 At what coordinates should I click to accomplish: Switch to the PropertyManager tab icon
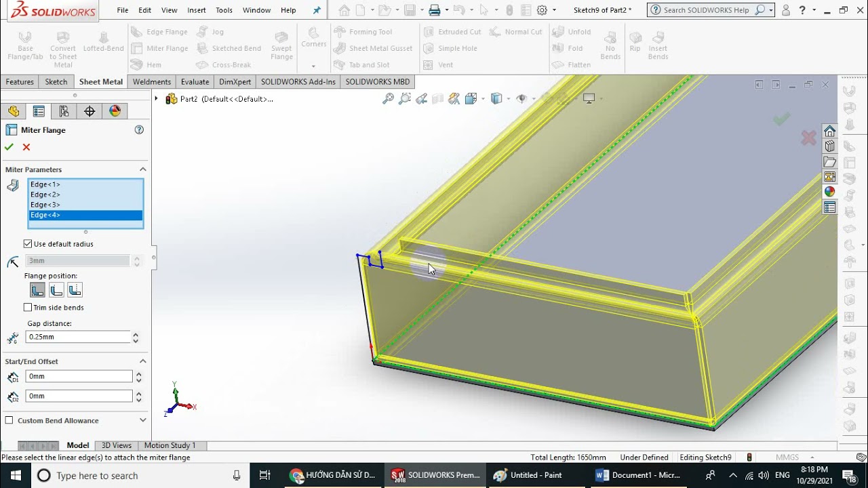[x=39, y=111]
